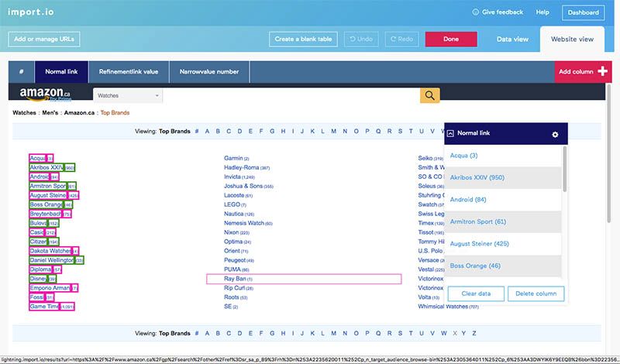The width and height of the screenshot is (620, 364).
Task: Click # symbol in bottom alphabet bar
Action: tap(197, 333)
